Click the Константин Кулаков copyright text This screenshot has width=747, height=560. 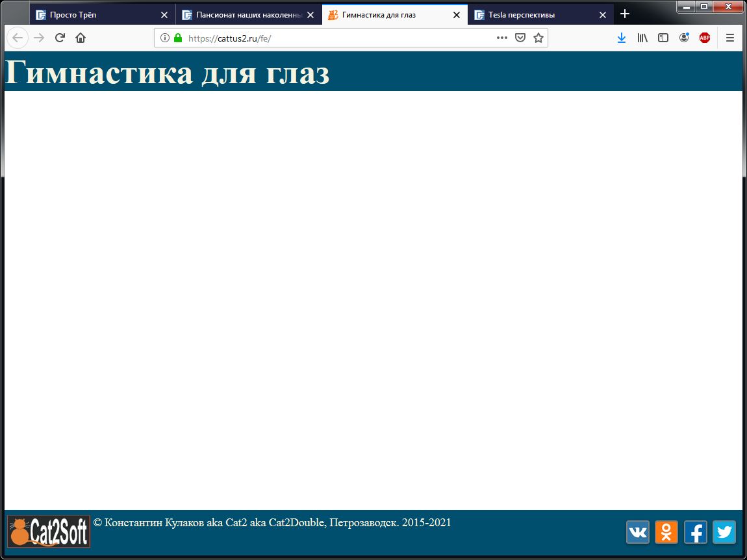pyautogui.click(x=272, y=523)
